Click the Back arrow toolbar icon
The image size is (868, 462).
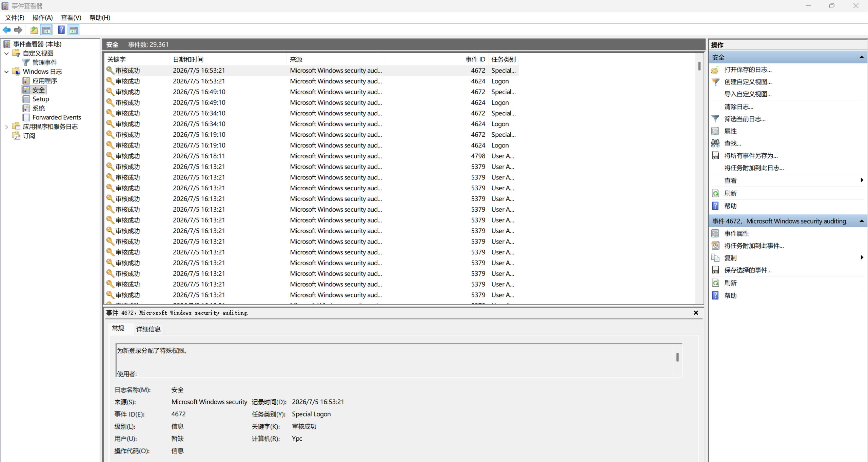tap(6, 30)
